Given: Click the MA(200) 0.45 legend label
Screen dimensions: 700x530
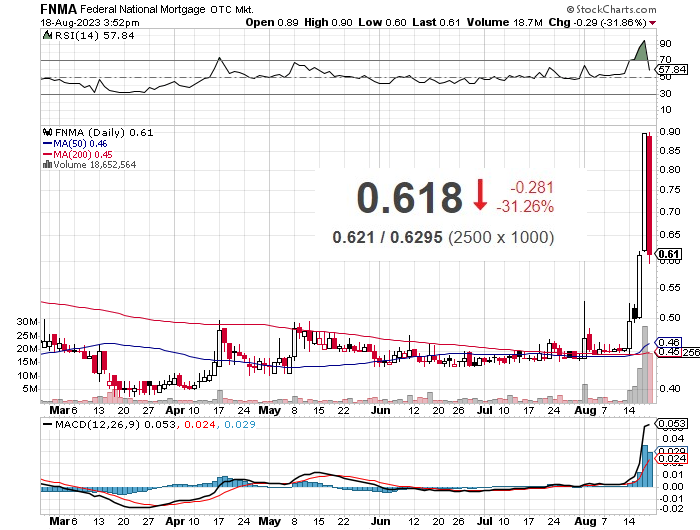Looking at the screenshot, I should coord(83,154).
